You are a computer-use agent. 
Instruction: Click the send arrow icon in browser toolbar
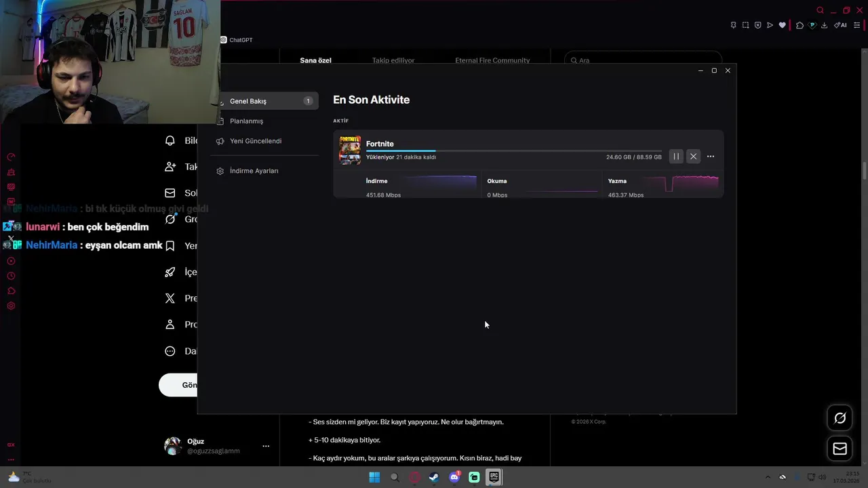(770, 25)
